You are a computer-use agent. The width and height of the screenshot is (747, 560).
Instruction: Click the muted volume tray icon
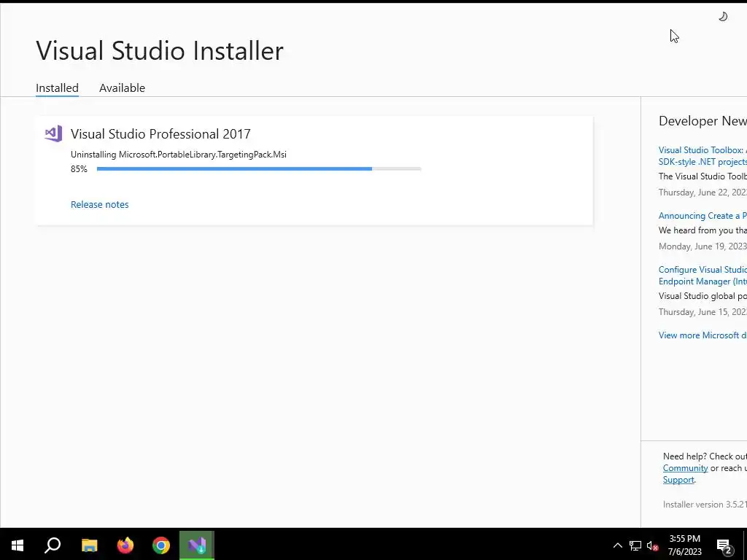pos(653,545)
